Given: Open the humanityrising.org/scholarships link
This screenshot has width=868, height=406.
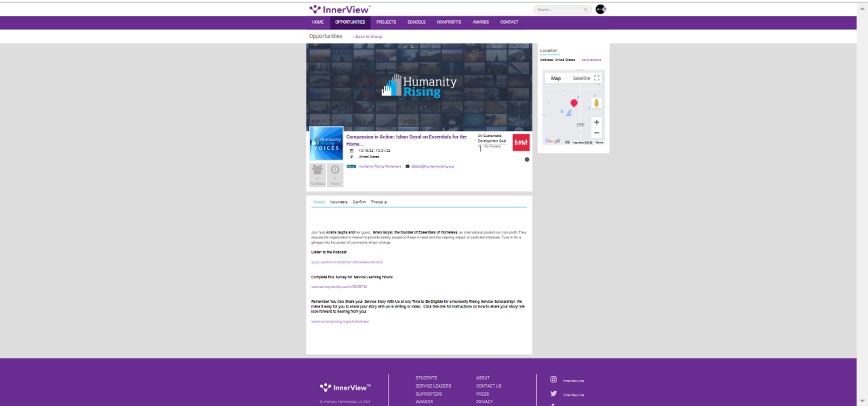Looking at the screenshot, I should [340, 321].
